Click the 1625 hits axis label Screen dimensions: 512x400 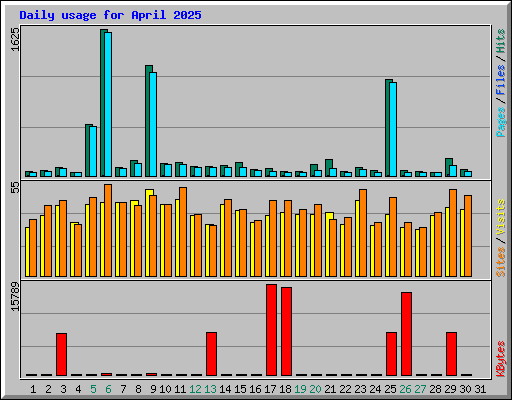coord(15,39)
